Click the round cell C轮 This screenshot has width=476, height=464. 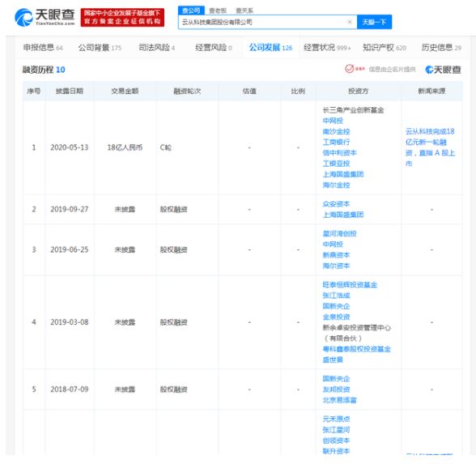coord(166,147)
